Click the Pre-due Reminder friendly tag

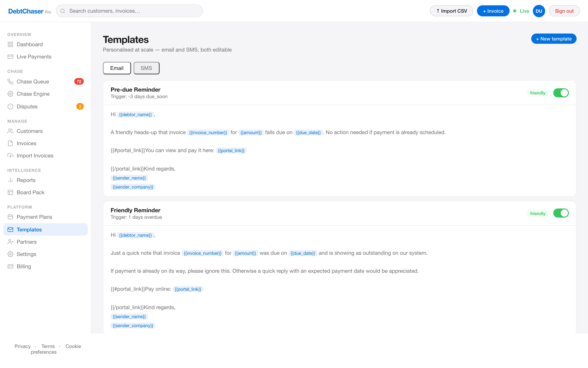[537, 93]
